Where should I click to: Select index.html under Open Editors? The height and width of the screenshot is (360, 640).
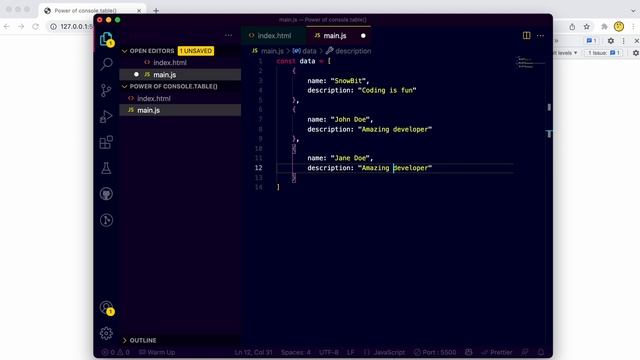(180, 62)
